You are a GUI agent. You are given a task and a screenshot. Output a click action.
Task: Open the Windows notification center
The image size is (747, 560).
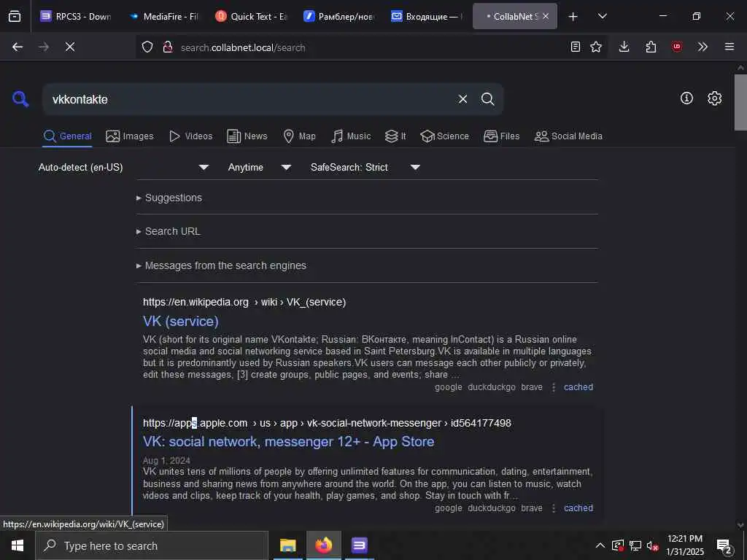click(724, 545)
